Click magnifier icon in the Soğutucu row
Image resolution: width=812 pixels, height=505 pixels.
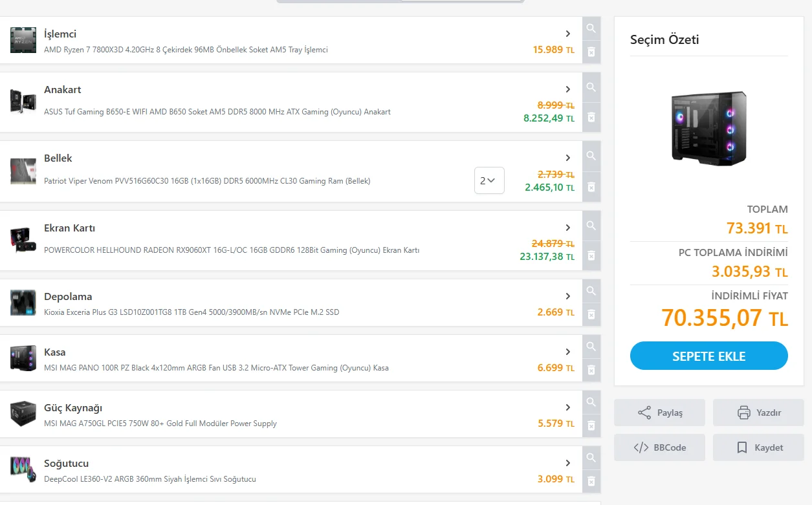591,458
